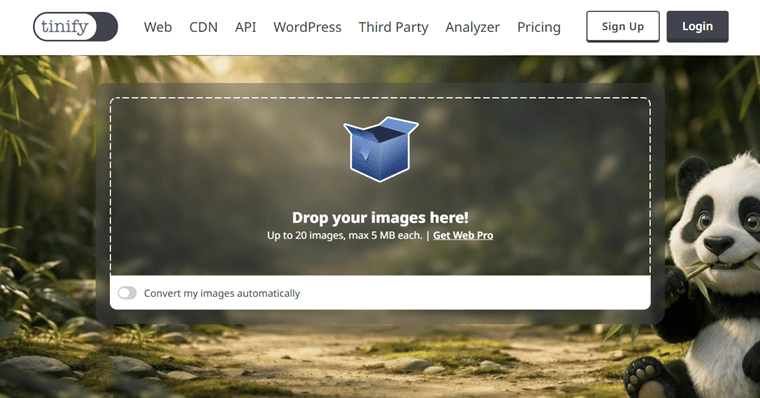Click the blue box upload icon
This screenshot has height=398, width=760.
point(381,149)
